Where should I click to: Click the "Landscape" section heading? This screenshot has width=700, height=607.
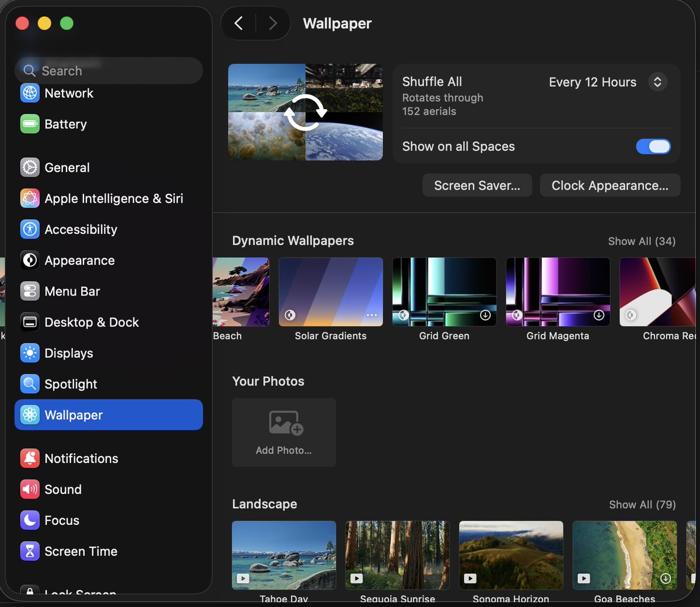click(265, 504)
